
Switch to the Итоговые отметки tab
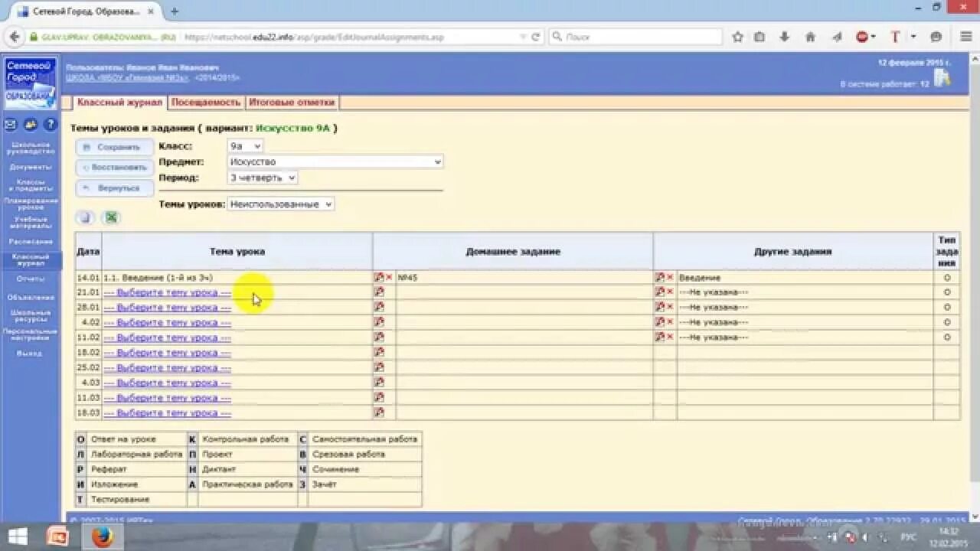tap(291, 102)
